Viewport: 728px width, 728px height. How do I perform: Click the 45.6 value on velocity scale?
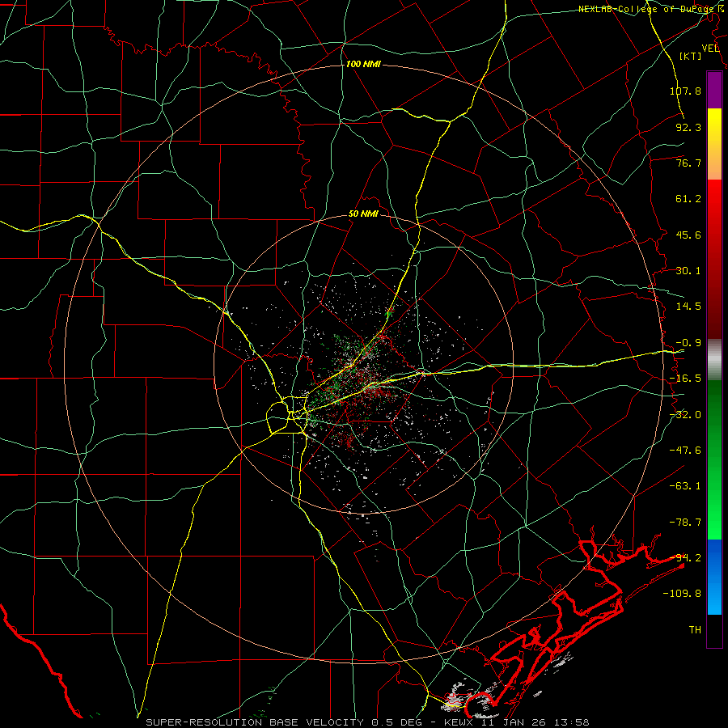tap(688, 235)
